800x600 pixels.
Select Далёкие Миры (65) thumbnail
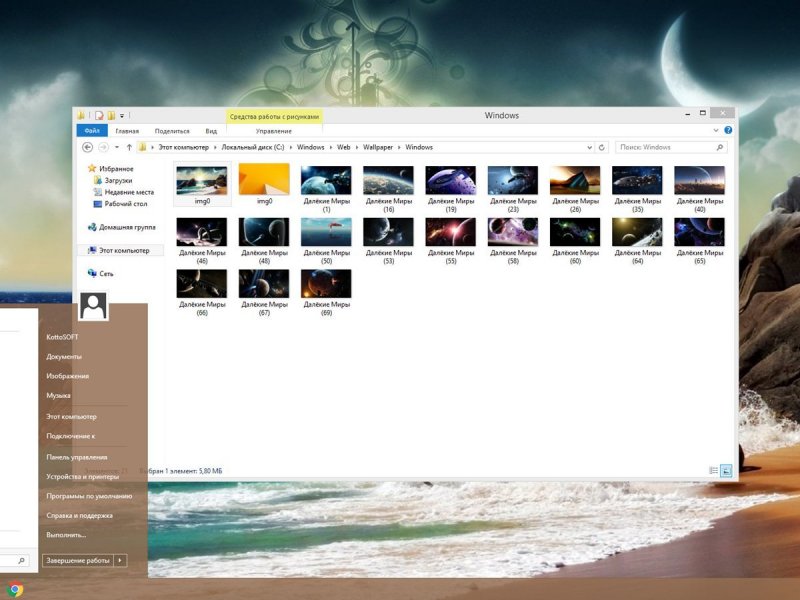[x=699, y=232]
